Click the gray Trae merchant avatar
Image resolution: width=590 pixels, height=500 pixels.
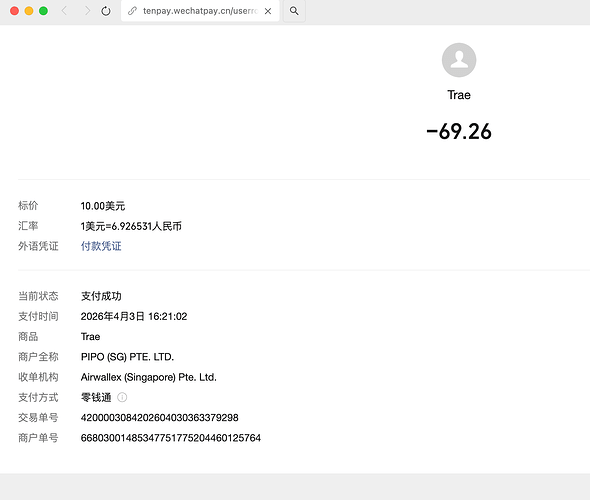459,60
